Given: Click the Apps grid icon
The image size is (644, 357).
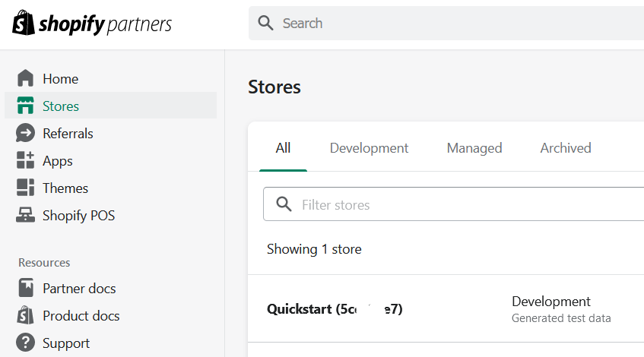Looking at the screenshot, I should [x=26, y=161].
